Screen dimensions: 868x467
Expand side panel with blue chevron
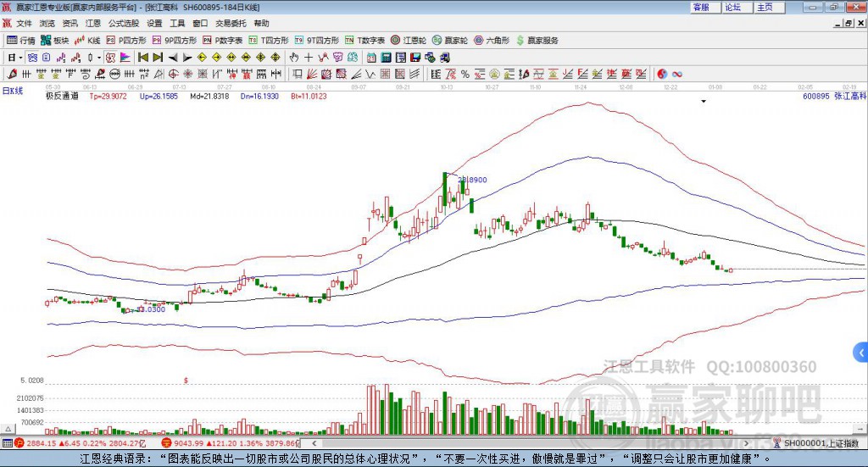coord(861,353)
